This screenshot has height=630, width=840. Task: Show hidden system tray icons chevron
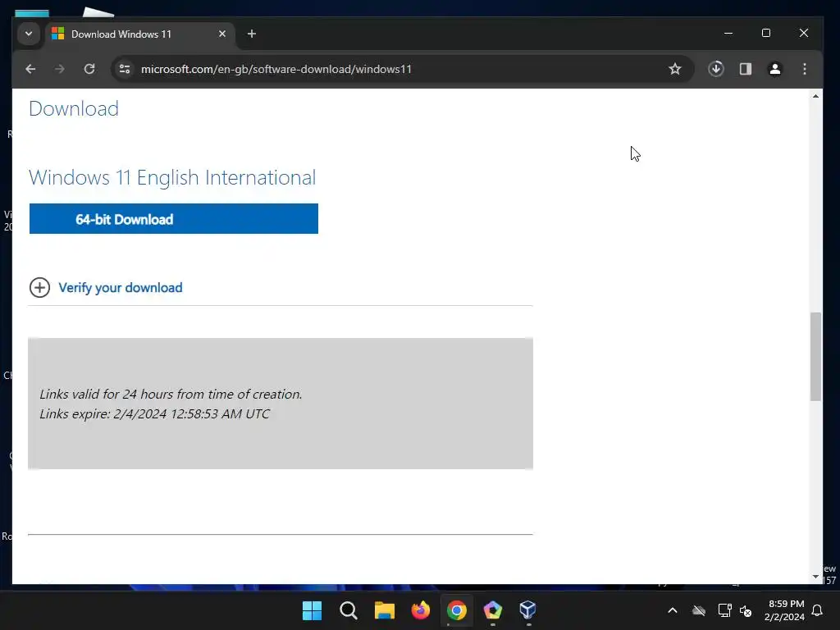point(673,610)
